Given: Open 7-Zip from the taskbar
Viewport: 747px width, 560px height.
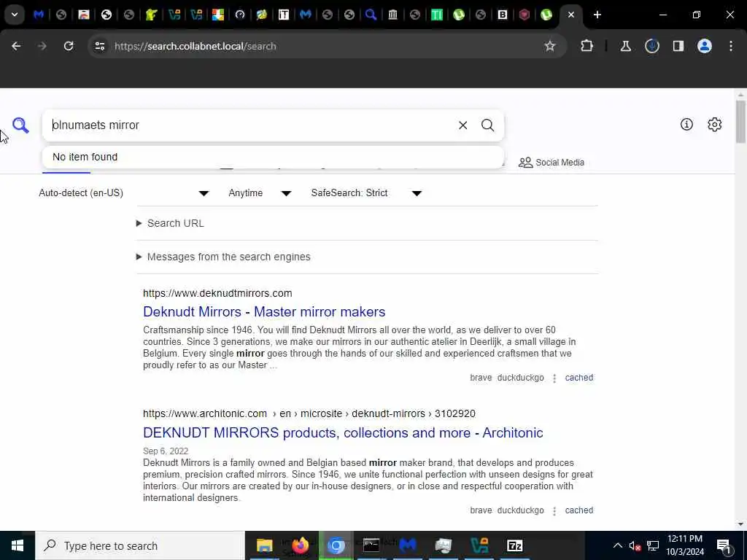Looking at the screenshot, I should point(514,545).
